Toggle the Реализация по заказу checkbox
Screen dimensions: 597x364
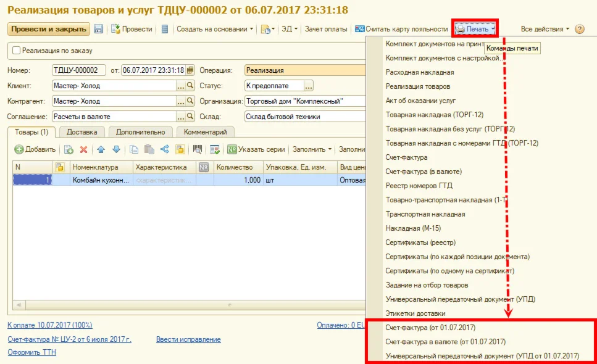pos(17,51)
